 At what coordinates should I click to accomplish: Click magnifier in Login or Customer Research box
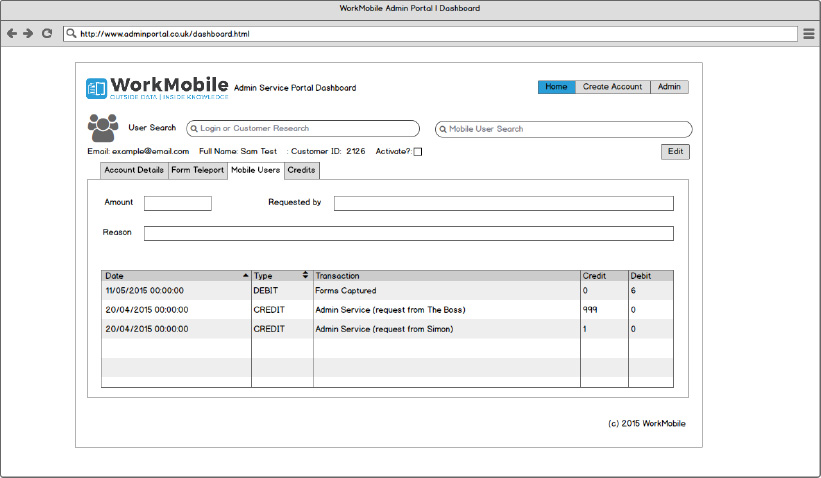point(194,129)
